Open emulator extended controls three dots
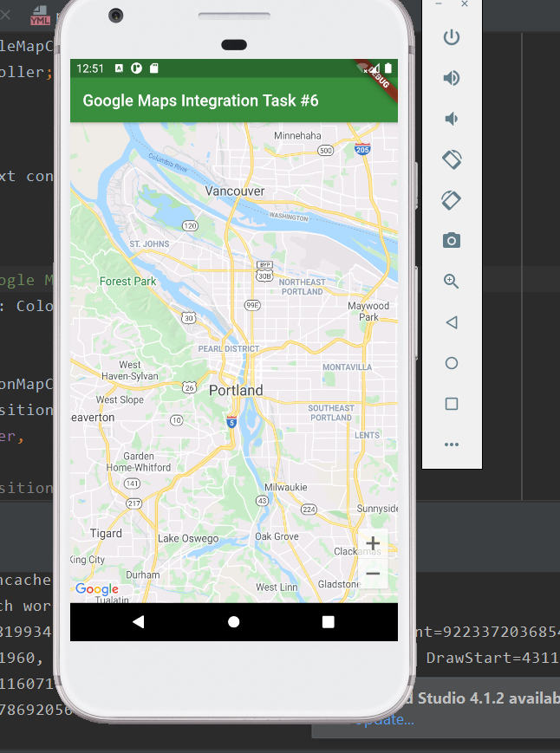Screen dimensions: 560x753 coord(452,445)
